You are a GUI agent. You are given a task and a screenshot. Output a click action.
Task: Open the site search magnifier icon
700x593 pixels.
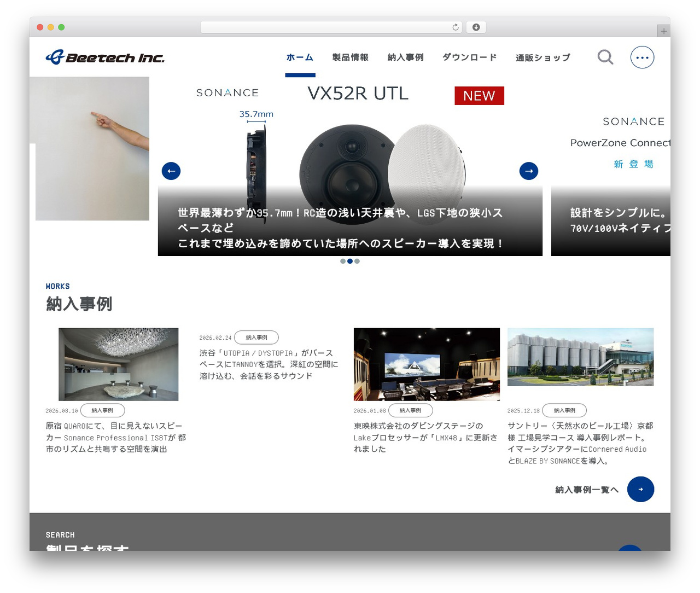[x=605, y=57]
